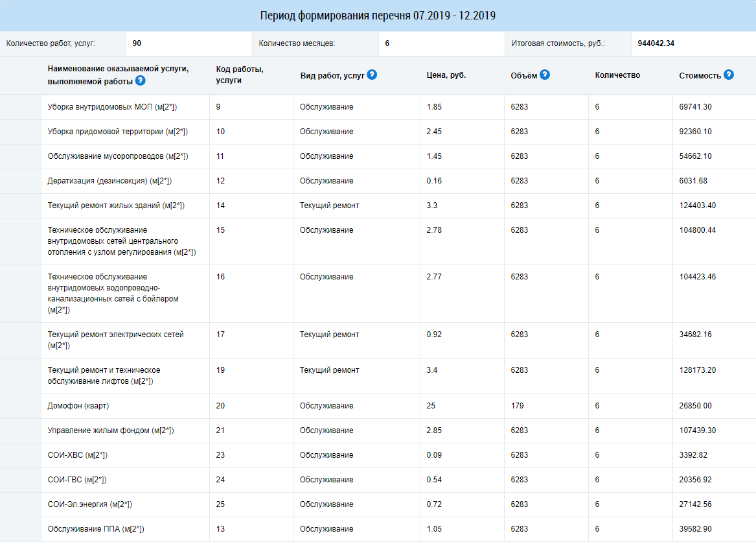The height and width of the screenshot is (542, 756).
Task: Click cost value 104423.46
Action: 698,277
